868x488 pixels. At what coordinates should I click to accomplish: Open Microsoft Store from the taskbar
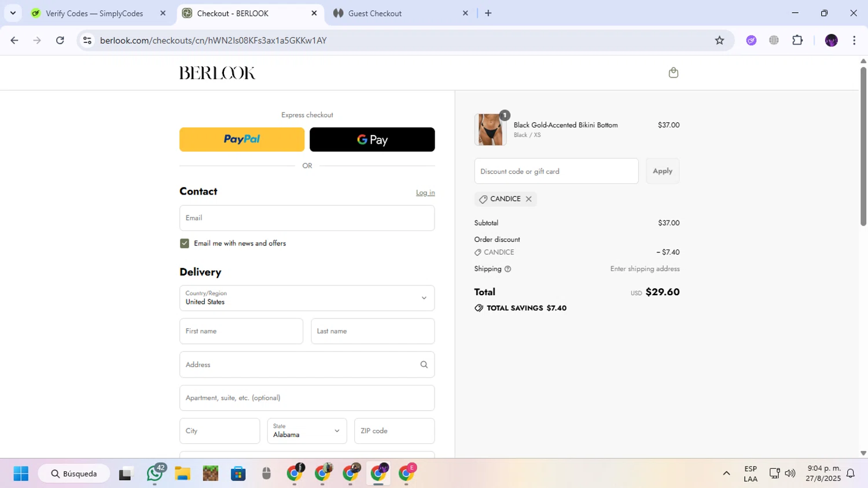pos(238,474)
